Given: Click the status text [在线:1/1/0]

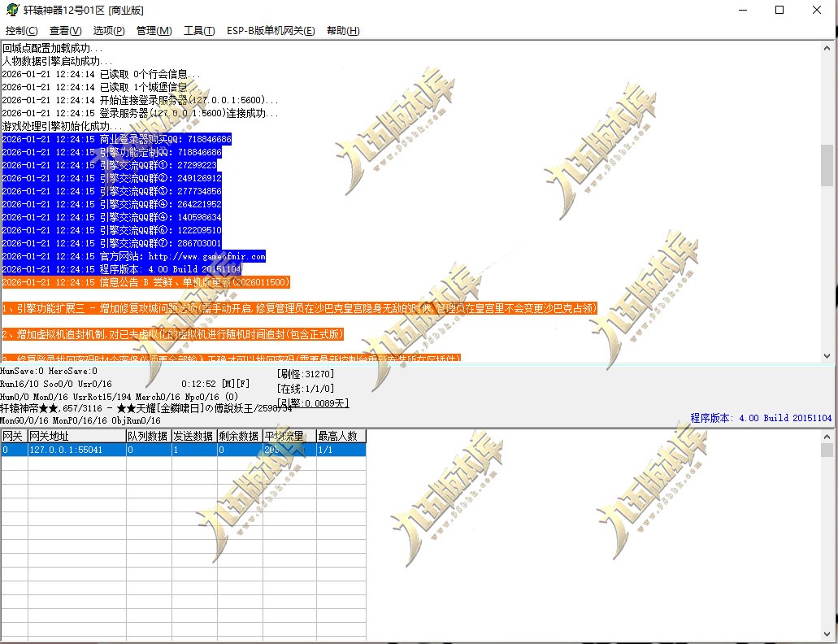Looking at the screenshot, I should [305, 389].
